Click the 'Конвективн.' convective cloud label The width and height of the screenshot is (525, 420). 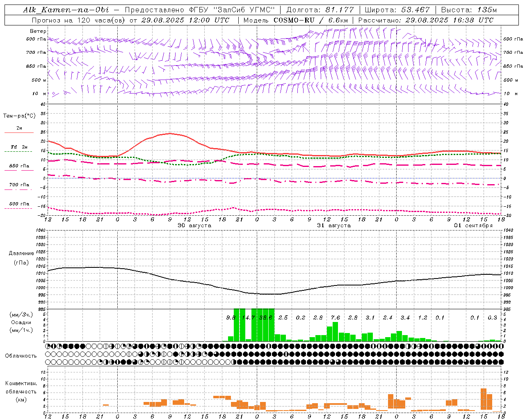point(21,383)
